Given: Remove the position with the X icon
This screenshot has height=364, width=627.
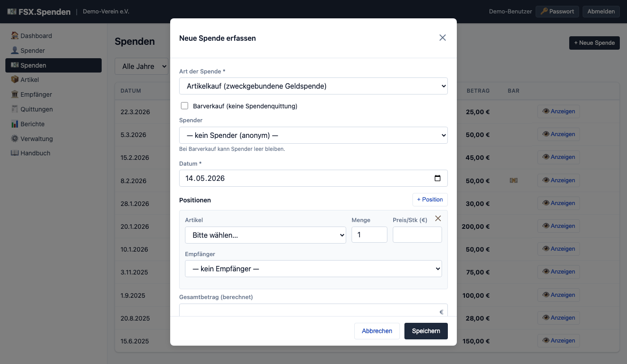Looking at the screenshot, I should [x=438, y=218].
